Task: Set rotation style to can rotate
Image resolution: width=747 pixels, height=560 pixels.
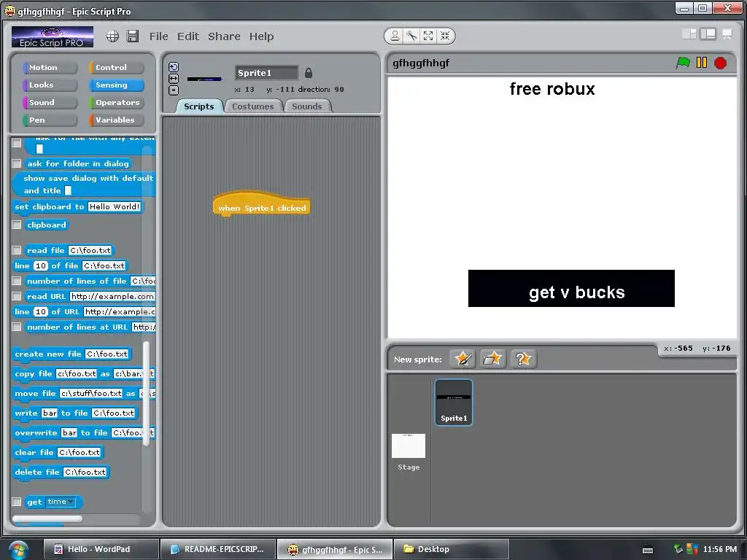Action: click(174, 67)
